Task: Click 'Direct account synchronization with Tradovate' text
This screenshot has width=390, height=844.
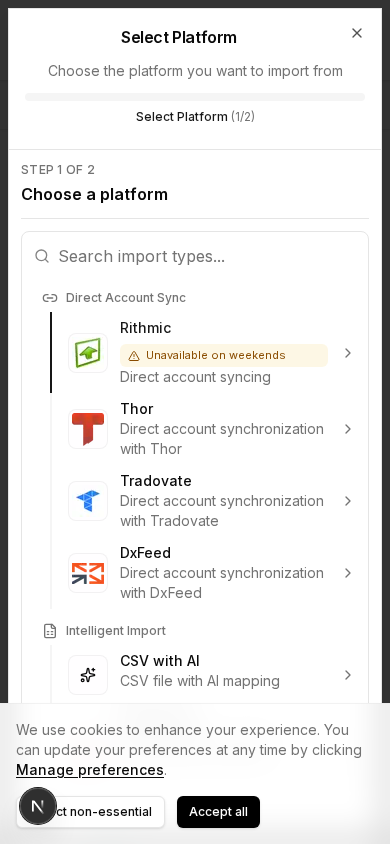Action: (222, 511)
